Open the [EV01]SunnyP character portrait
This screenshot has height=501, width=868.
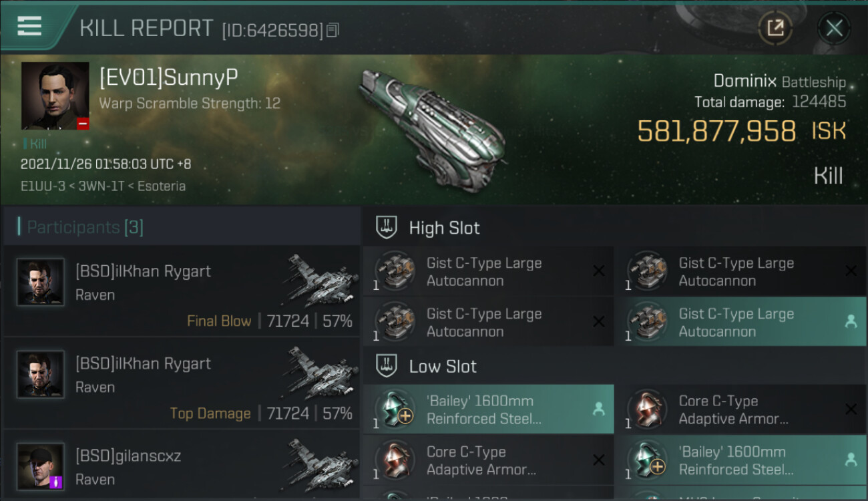coord(55,96)
